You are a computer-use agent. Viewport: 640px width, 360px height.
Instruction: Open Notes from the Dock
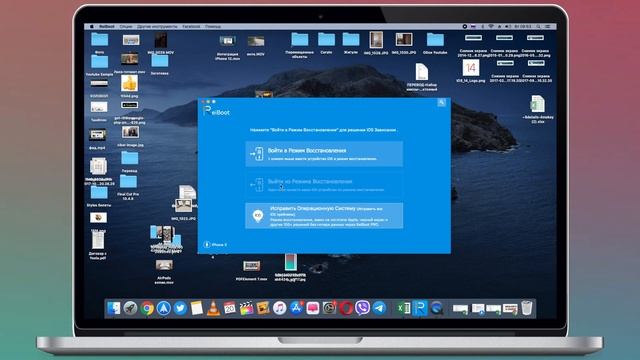[x=197, y=308]
